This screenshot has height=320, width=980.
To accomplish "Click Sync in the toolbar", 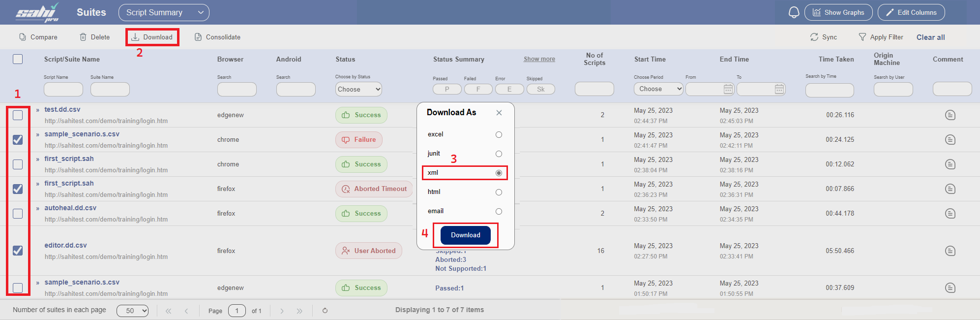I will (824, 37).
